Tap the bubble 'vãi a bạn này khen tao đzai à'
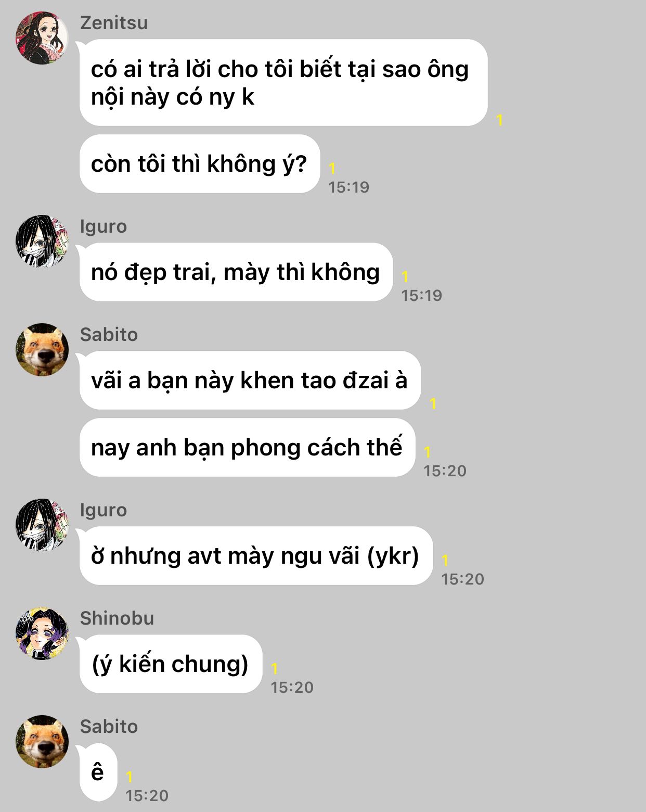646x812 pixels. click(x=250, y=380)
